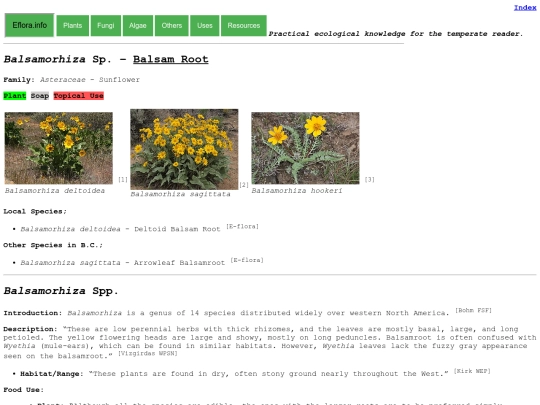Click the [Bohm FSF] citation

[473, 310]
